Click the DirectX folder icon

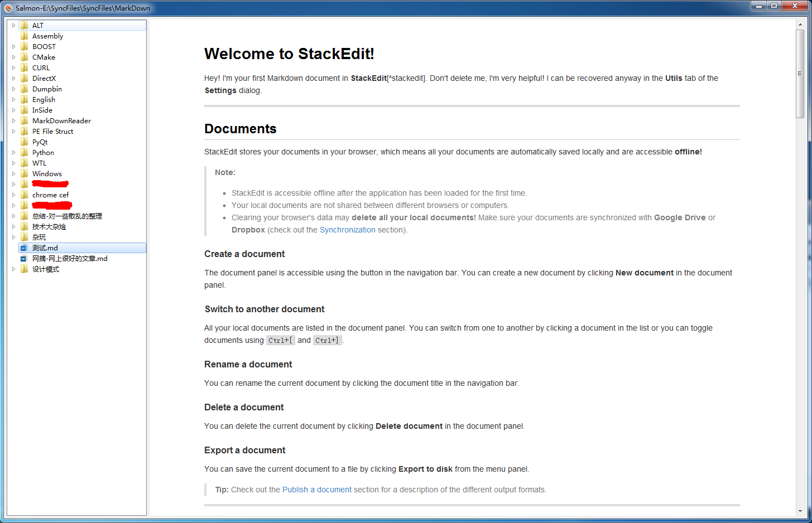(24, 78)
